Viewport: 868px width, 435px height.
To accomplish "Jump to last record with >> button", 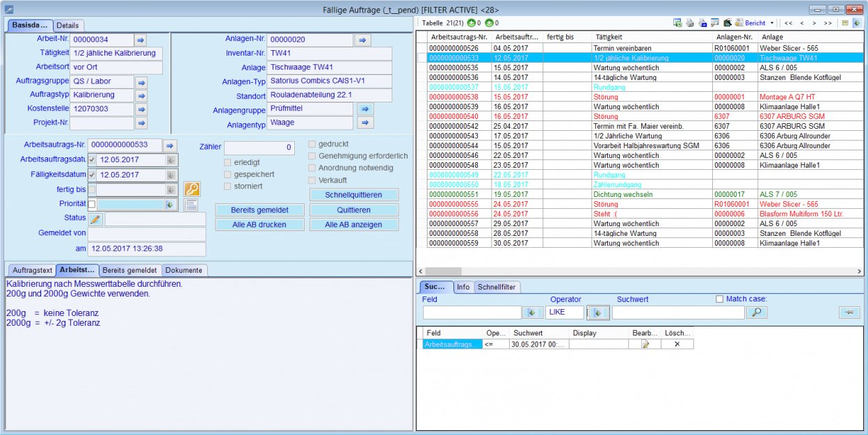I will (828, 23).
